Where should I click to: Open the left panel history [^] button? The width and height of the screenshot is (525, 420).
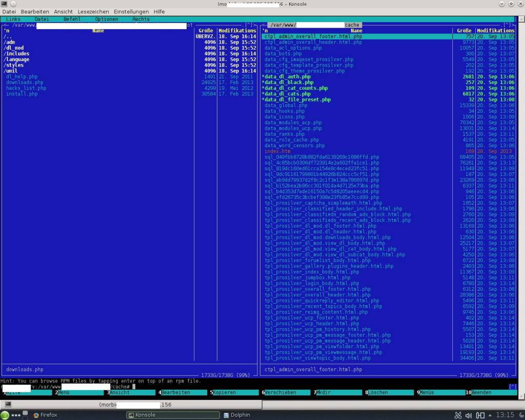[x=249, y=25]
